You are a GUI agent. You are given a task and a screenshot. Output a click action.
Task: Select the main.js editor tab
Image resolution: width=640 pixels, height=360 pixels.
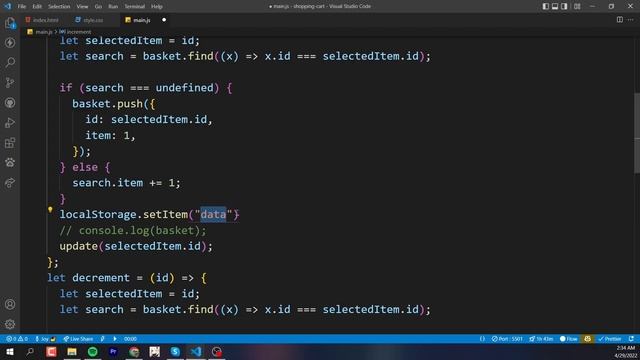[142, 20]
